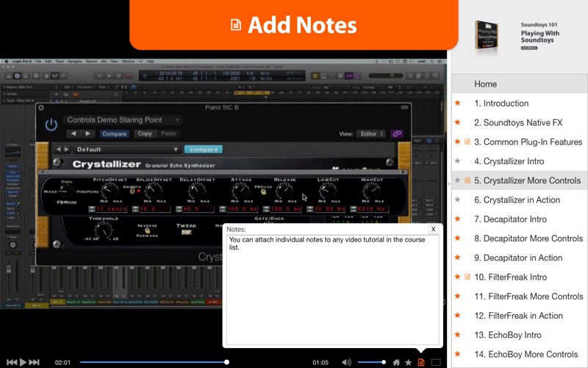Open lesson 6. Crystallizer in Action
Viewport: 588px width, 368px height.
click(520, 199)
